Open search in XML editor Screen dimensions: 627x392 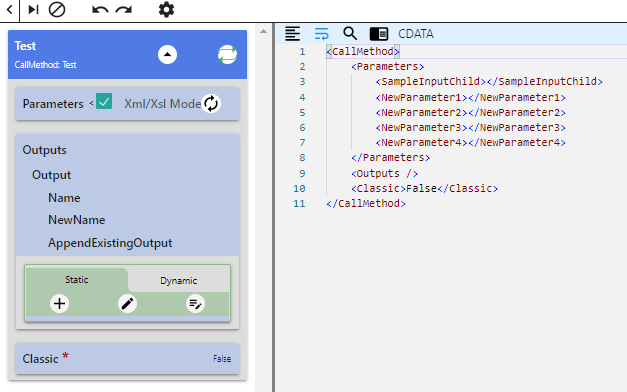(350, 34)
